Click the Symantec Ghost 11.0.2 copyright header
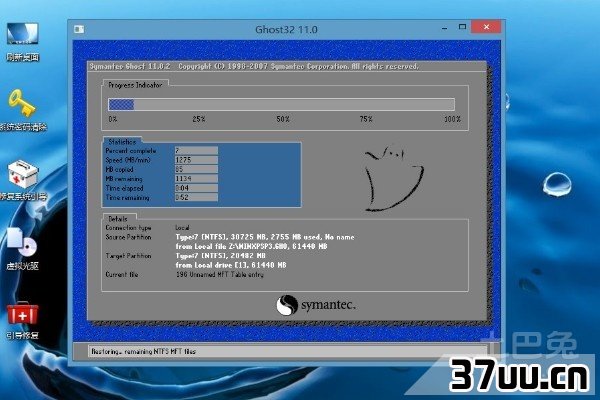This screenshot has height=400, width=600. click(x=254, y=66)
